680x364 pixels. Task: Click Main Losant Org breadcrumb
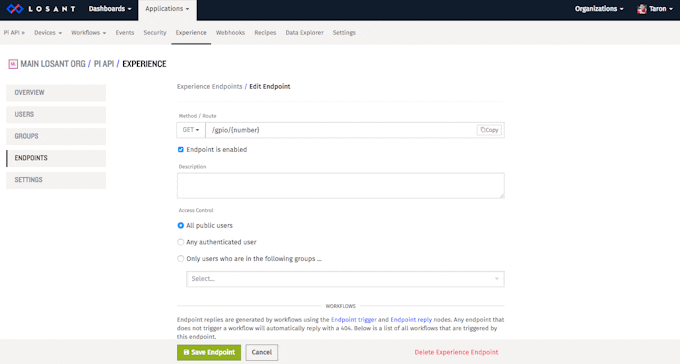tap(53, 64)
